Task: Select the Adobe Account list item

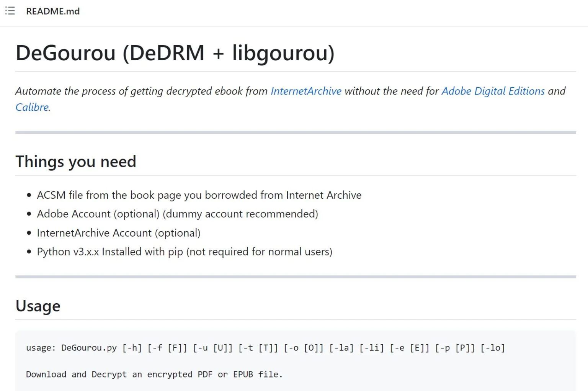Action: (177, 214)
